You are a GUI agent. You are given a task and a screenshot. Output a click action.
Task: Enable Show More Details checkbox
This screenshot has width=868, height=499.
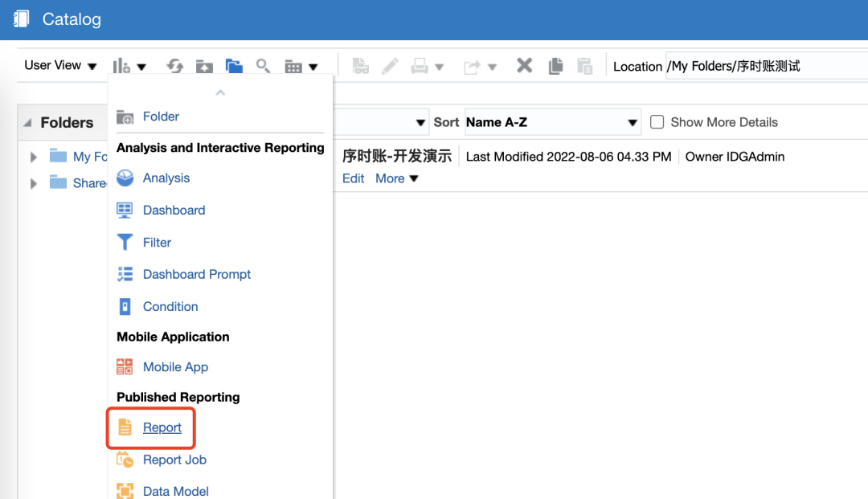click(657, 121)
